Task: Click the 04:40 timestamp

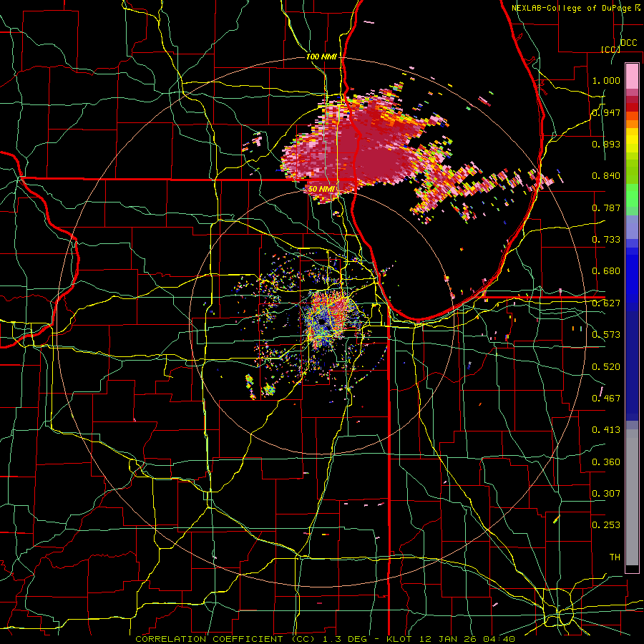Action: pos(499,639)
